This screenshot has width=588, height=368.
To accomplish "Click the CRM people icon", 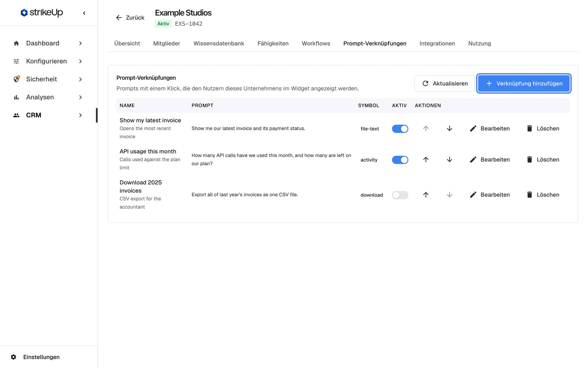I will point(16,115).
